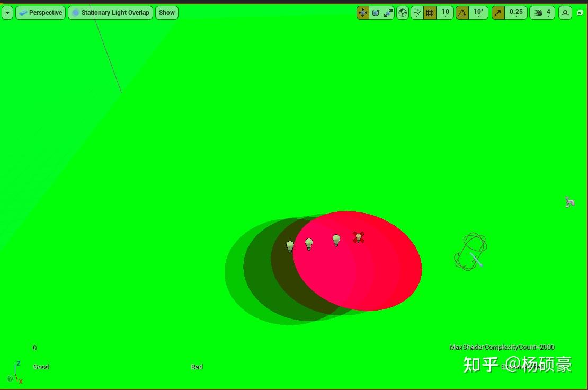Open grid snap size 10 dropdown
The height and width of the screenshot is (390, 588).
446,13
